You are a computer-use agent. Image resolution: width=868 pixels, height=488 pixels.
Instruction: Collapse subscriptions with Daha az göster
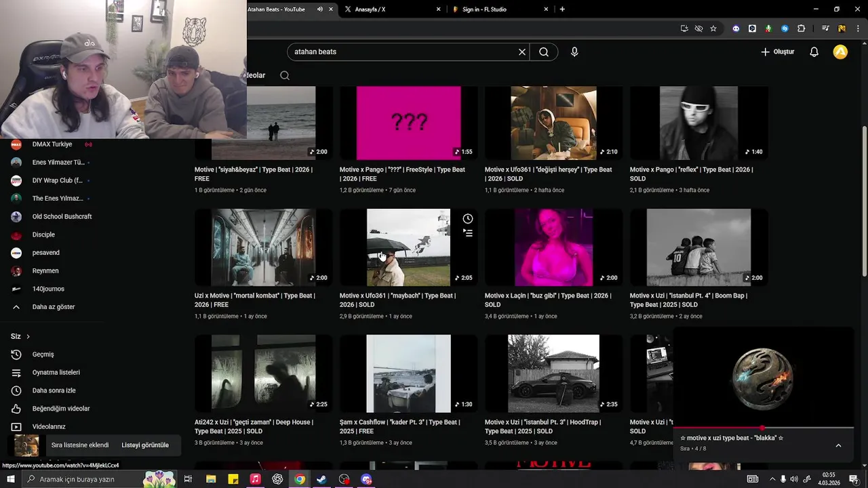[54, 307]
